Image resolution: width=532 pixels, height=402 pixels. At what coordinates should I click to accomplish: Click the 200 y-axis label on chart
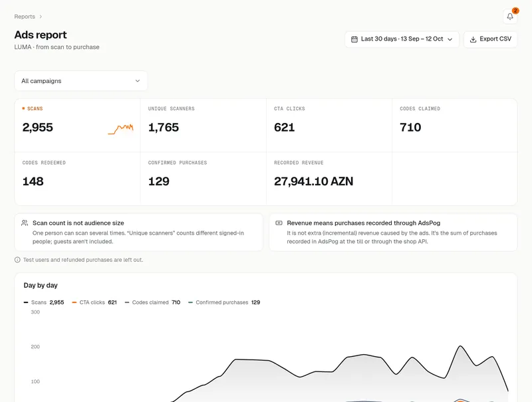pos(35,347)
